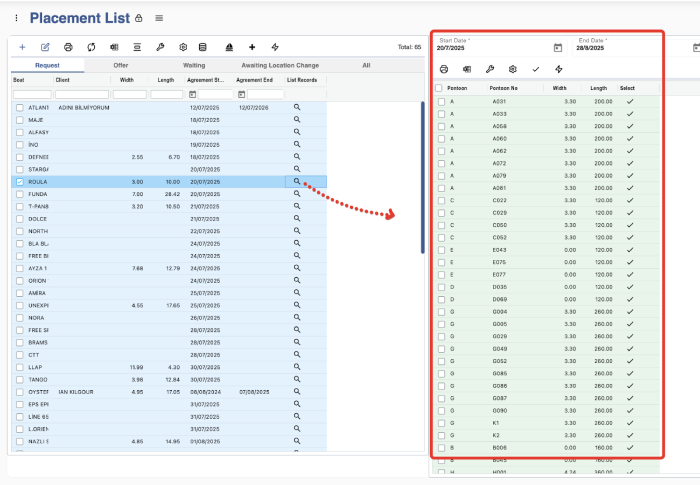Switch to the Offer tab
The height and width of the screenshot is (485, 700).
point(121,65)
